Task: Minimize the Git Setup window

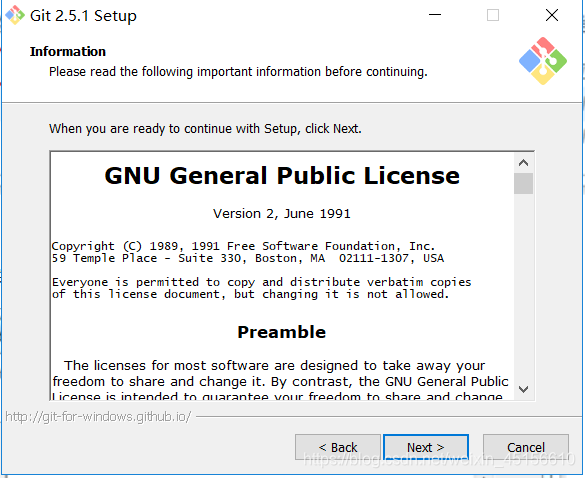Action: pyautogui.click(x=435, y=15)
